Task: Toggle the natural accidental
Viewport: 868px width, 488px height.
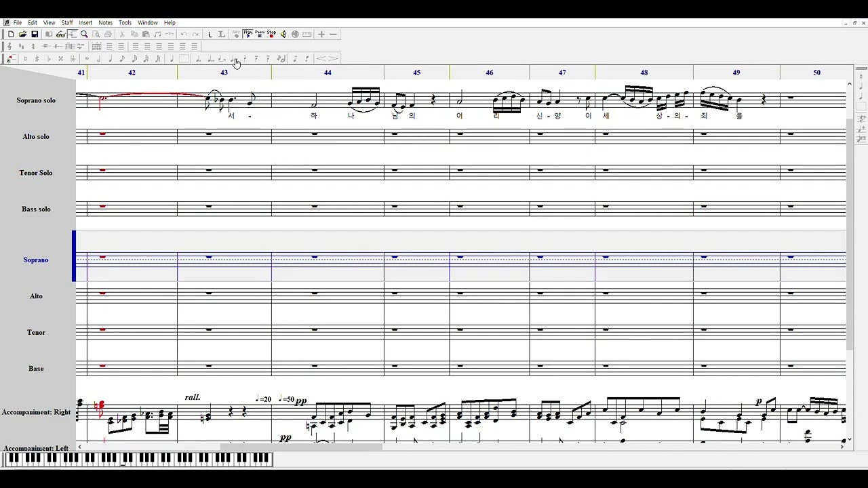Action: (x=25, y=58)
